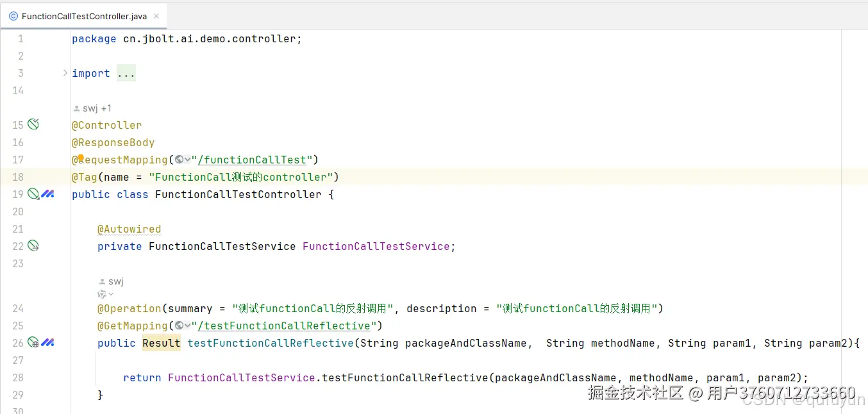Click the globe icon before "/functionCallTest"

tap(179, 160)
